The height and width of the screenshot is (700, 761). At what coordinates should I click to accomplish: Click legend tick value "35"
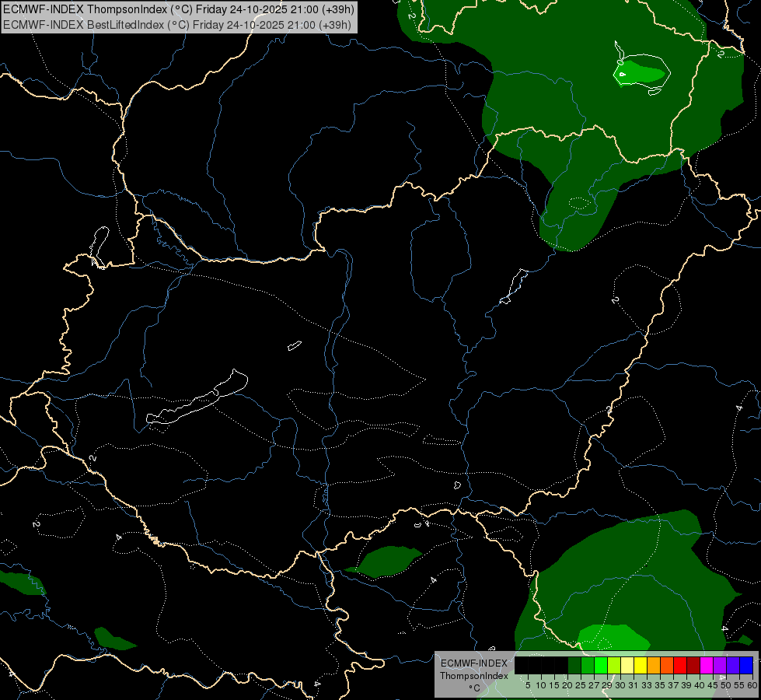pyautogui.click(x=660, y=685)
